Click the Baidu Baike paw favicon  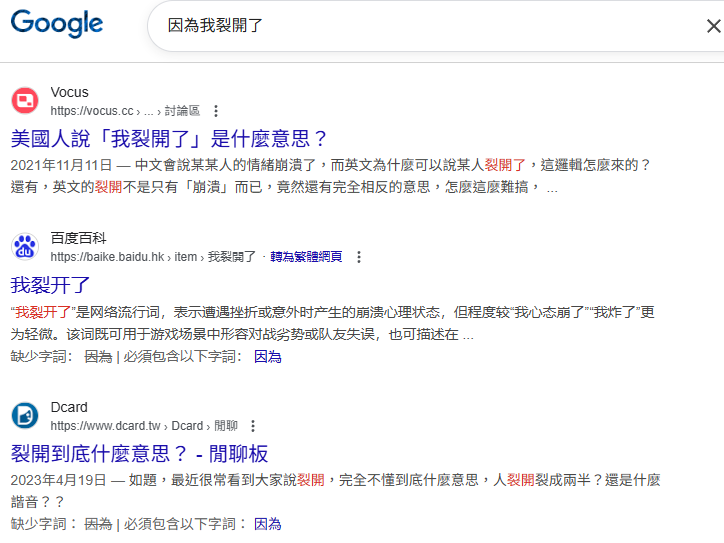click(x=25, y=247)
